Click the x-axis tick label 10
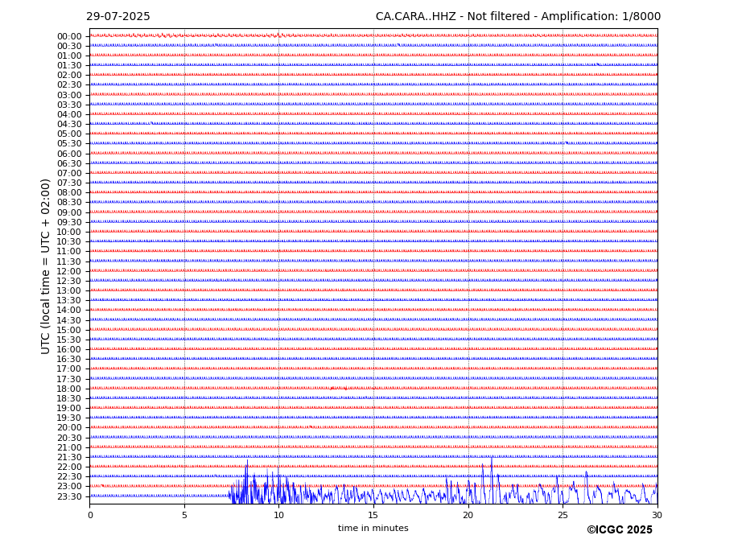 (278, 515)
